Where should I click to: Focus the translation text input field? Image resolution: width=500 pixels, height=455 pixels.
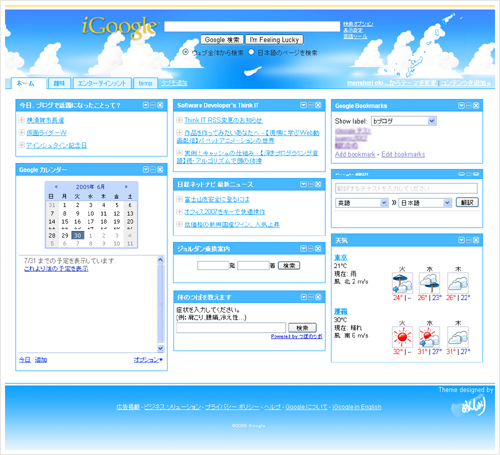[406, 188]
